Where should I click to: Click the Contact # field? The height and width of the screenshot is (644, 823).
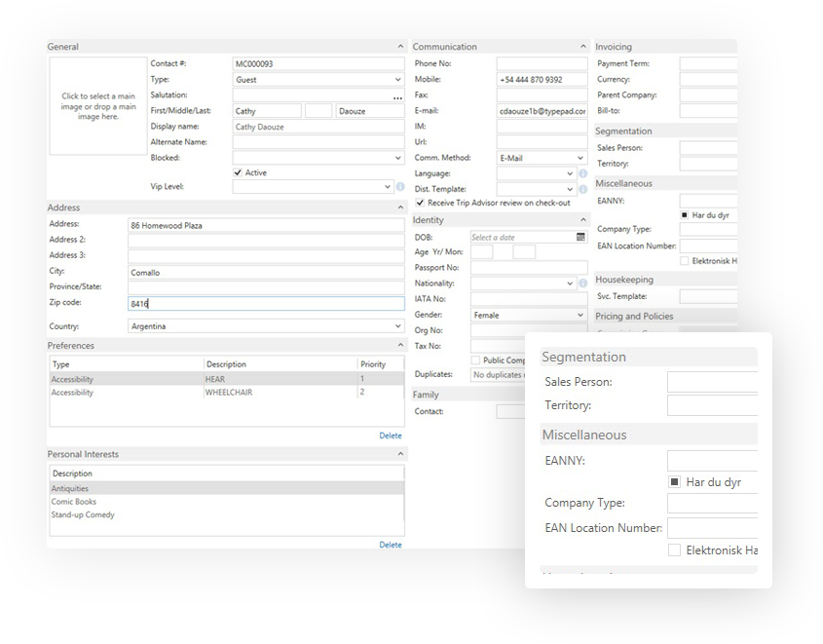318,64
